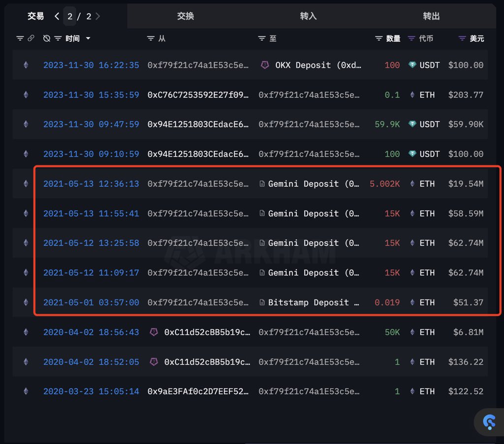
Task: Click Gemini Deposit in the 11:55:41 row
Action: coord(314,213)
